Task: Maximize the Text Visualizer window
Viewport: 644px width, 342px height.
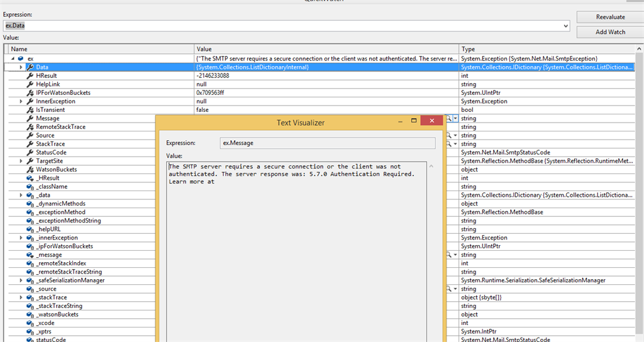Action: [x=414, y=120]
